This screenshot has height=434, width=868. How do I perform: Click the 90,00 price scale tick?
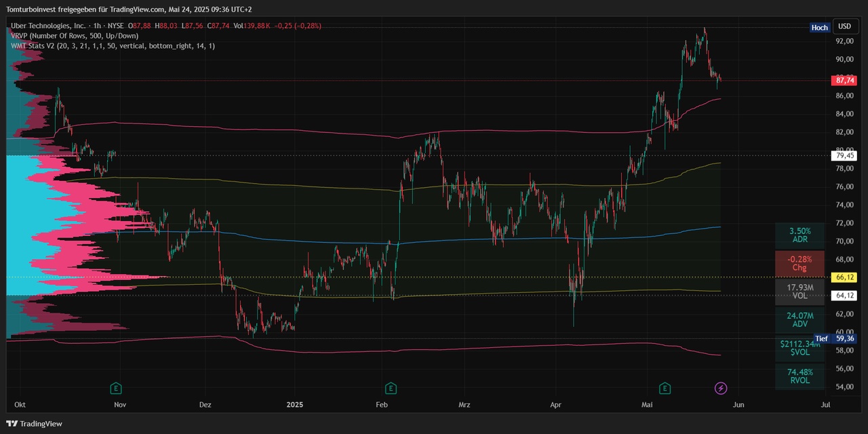844,59
